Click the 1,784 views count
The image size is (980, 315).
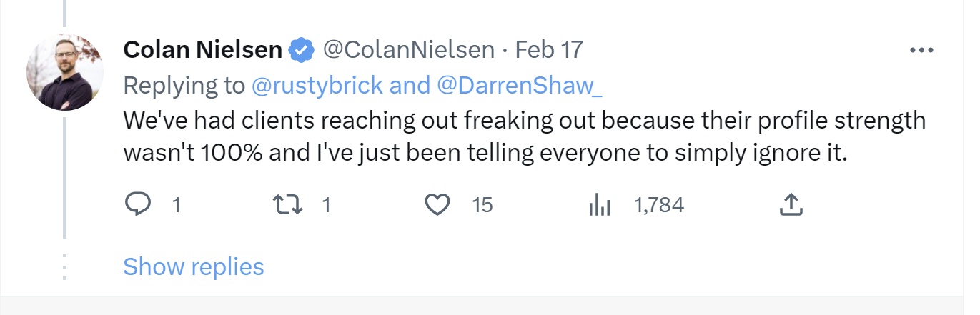[658, 206]
